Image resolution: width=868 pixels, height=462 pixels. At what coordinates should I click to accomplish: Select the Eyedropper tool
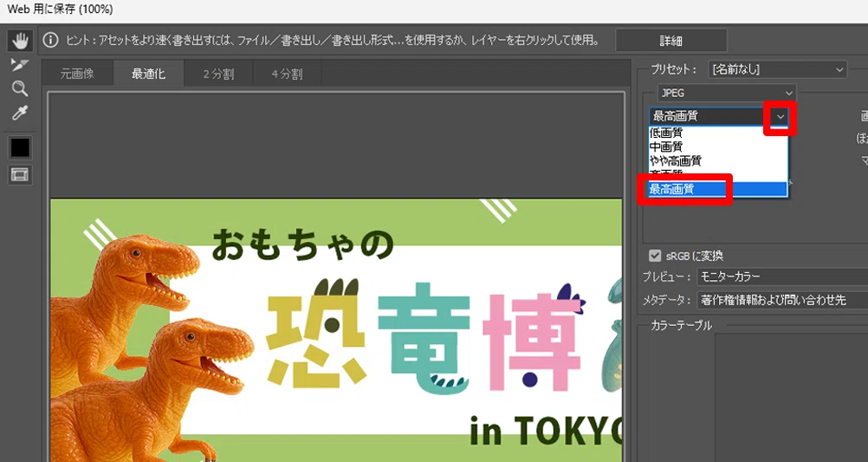(x=20, y=113)
